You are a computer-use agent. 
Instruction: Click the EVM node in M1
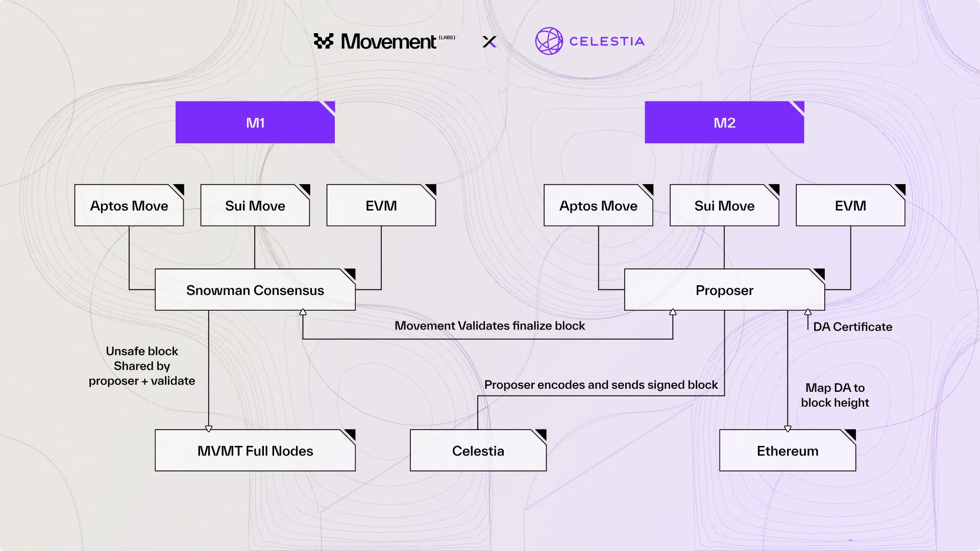380,205
